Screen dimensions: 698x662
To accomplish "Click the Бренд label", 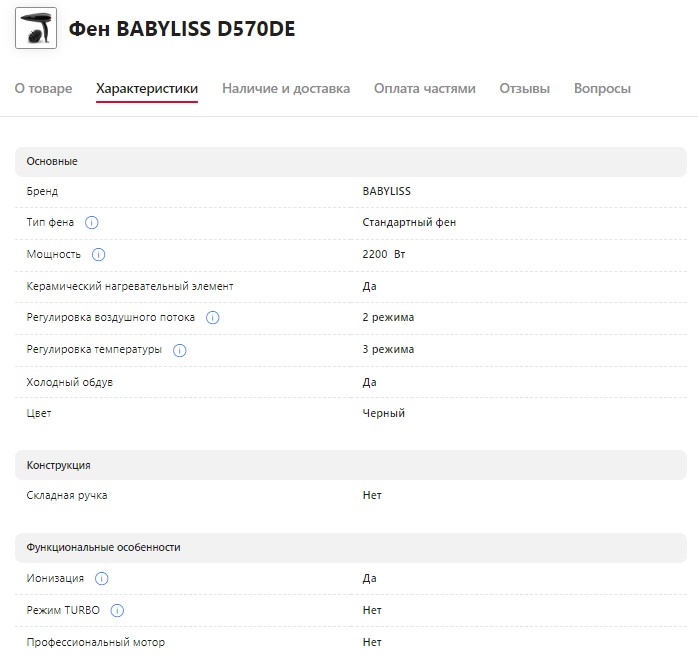I will 42,191.
